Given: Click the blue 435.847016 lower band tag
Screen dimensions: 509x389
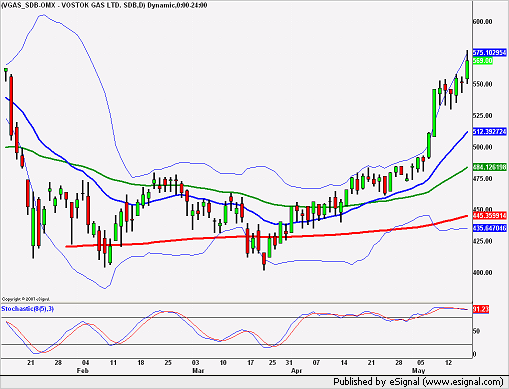Looking at the screenshot, I should click(x=490, y=228).
